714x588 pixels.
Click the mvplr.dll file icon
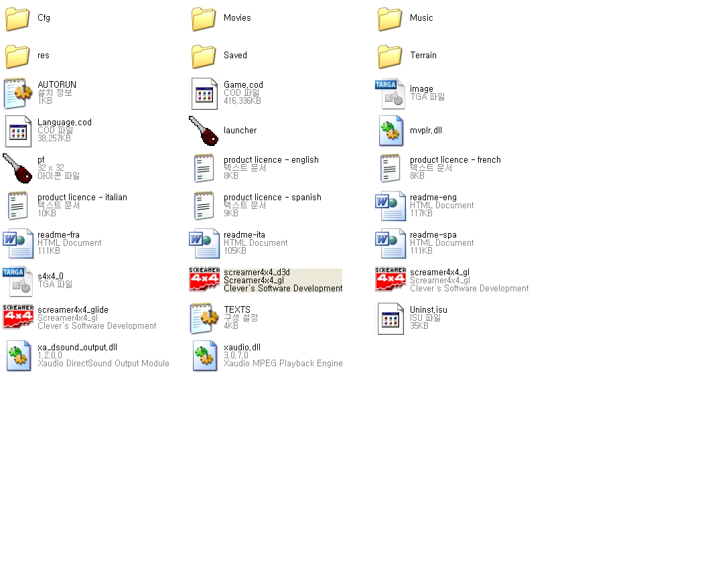[x=390, y=131]
